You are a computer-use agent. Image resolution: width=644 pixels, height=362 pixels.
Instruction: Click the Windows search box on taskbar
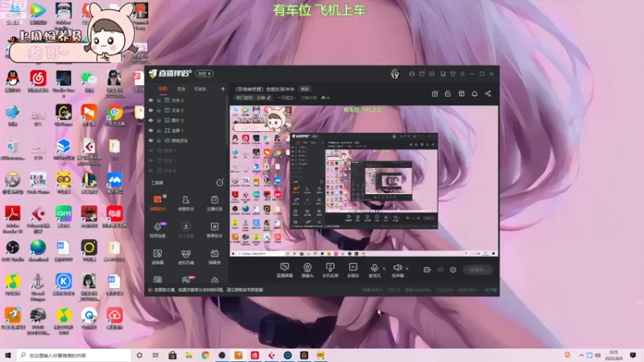pos(74,355)
